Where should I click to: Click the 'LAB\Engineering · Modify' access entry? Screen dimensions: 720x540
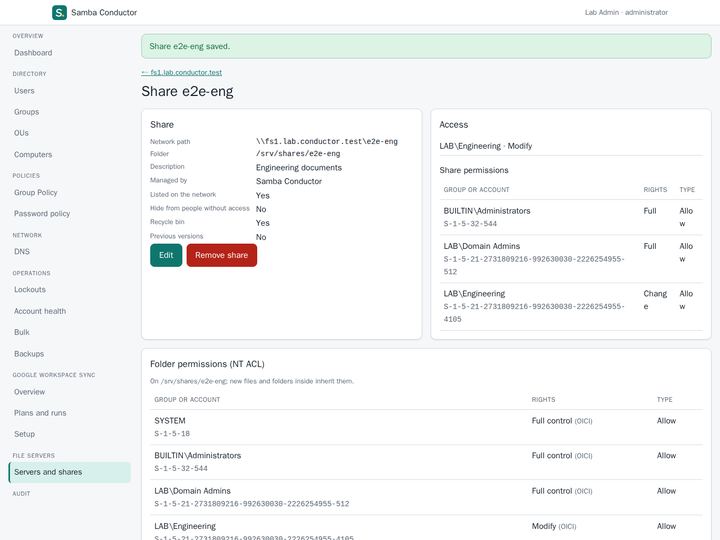[x=486, y=146]
